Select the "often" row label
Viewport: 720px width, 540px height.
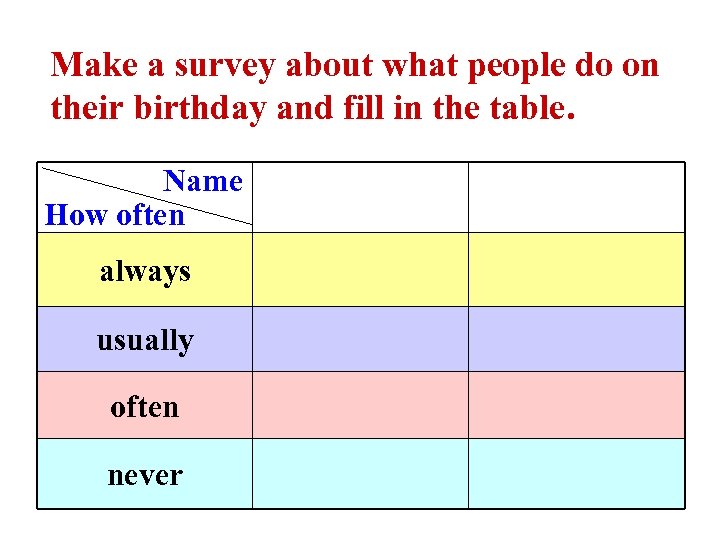(145, 407)
